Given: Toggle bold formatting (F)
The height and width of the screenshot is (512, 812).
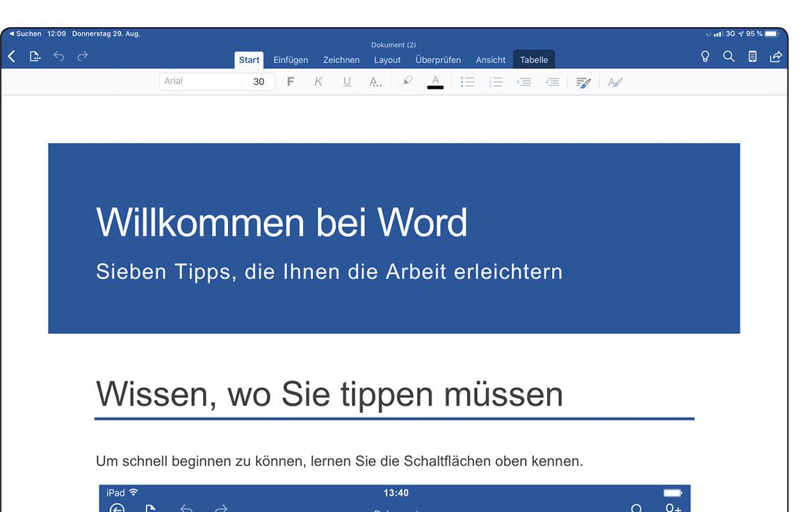Looking at the screenshot, I should [291, 81].
